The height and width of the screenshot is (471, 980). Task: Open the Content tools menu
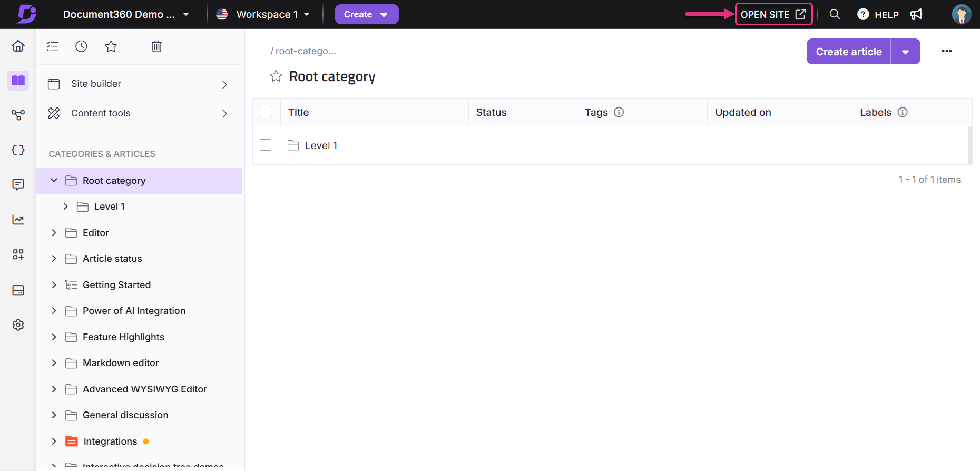pos(139,113)
